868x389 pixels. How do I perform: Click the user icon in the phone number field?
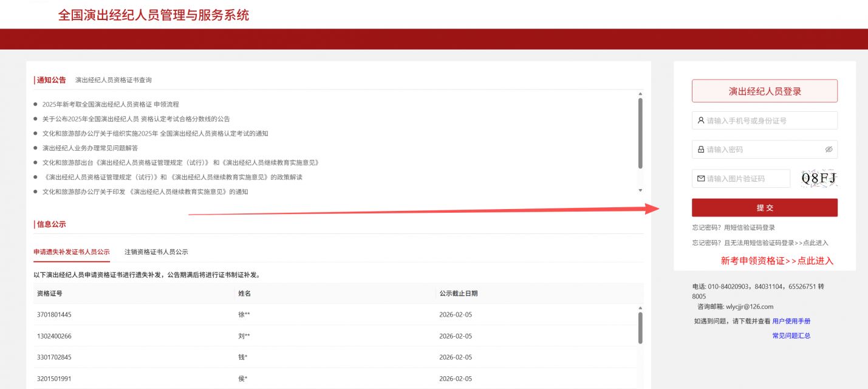coord(701,120)
